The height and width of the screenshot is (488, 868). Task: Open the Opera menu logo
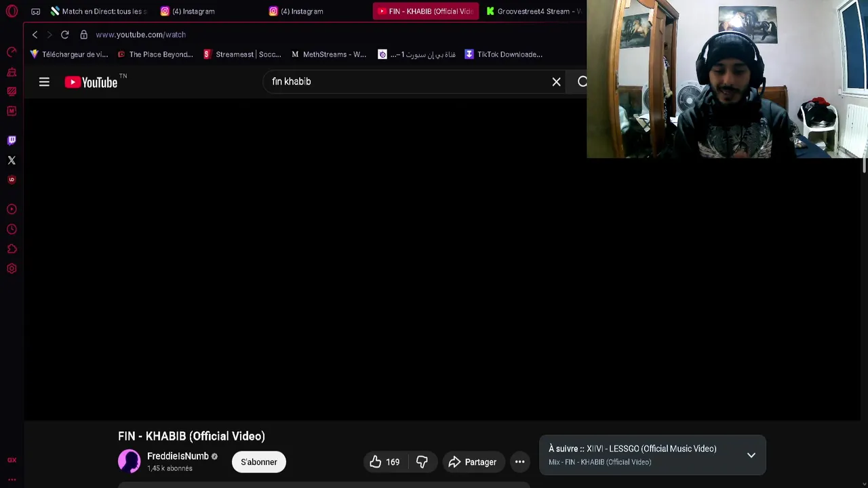[12, 12]
